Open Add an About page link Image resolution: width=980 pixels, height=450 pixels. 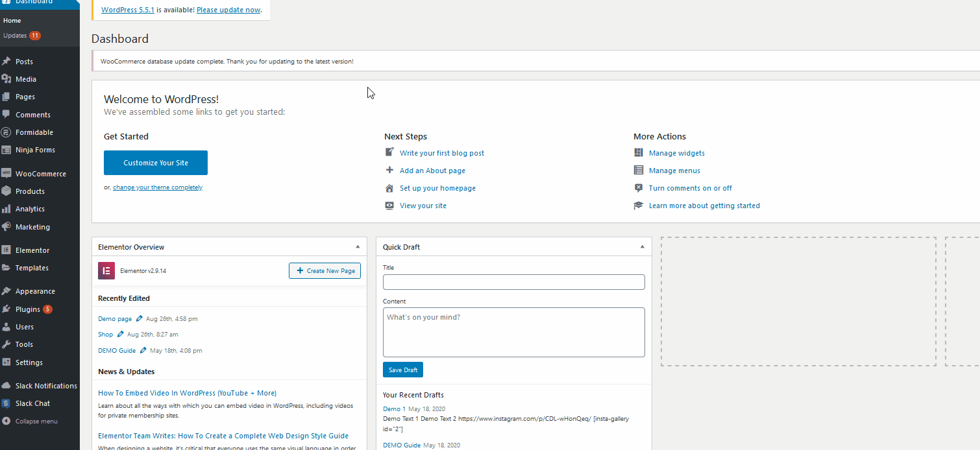coord(432,171)
